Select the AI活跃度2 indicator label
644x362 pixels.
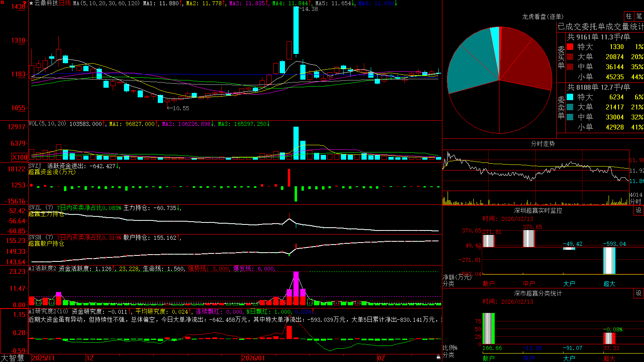click(42, 268)
